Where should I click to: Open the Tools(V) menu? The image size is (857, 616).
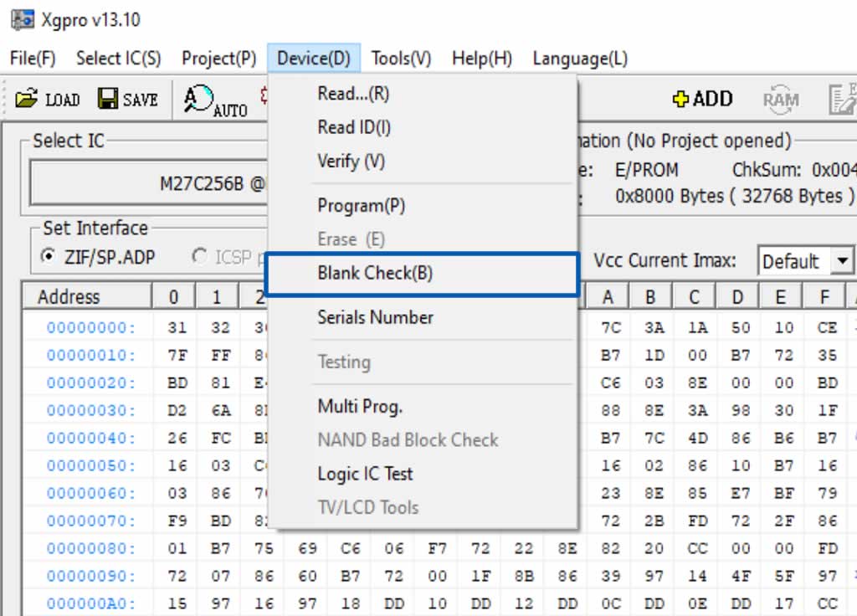pos(401,58)
